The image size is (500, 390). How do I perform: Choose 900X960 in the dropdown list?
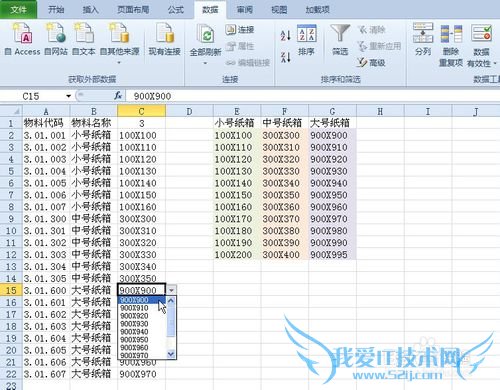142,348
